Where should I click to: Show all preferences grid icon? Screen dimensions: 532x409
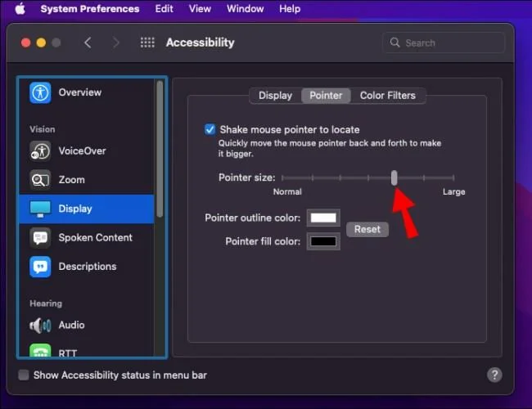pos(147,43)
